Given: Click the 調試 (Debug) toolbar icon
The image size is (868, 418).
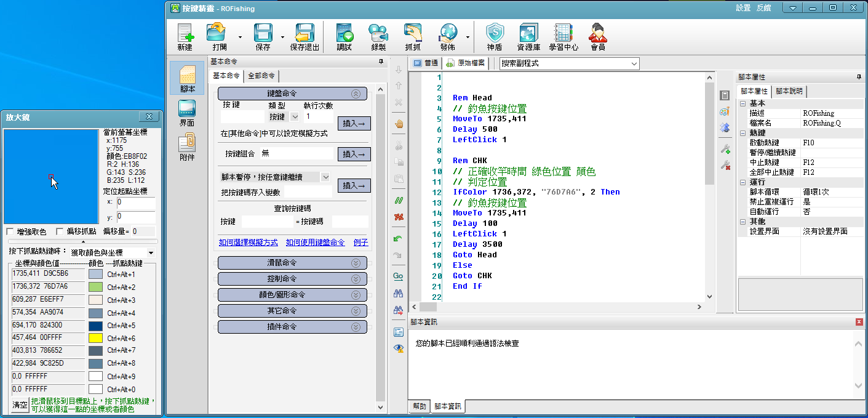Looking at the screenshot, I should click(x=344, y=37).
